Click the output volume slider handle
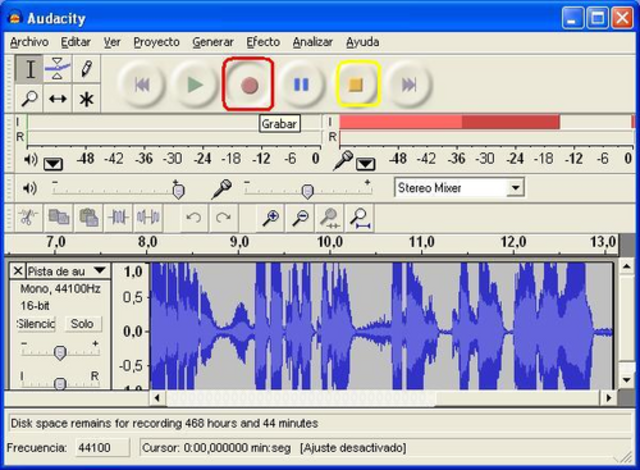 click(178, 191)
